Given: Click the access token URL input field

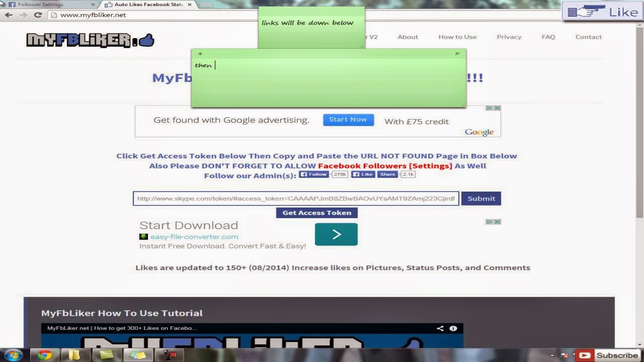Looking at the screenshot, I should [296, 199].
